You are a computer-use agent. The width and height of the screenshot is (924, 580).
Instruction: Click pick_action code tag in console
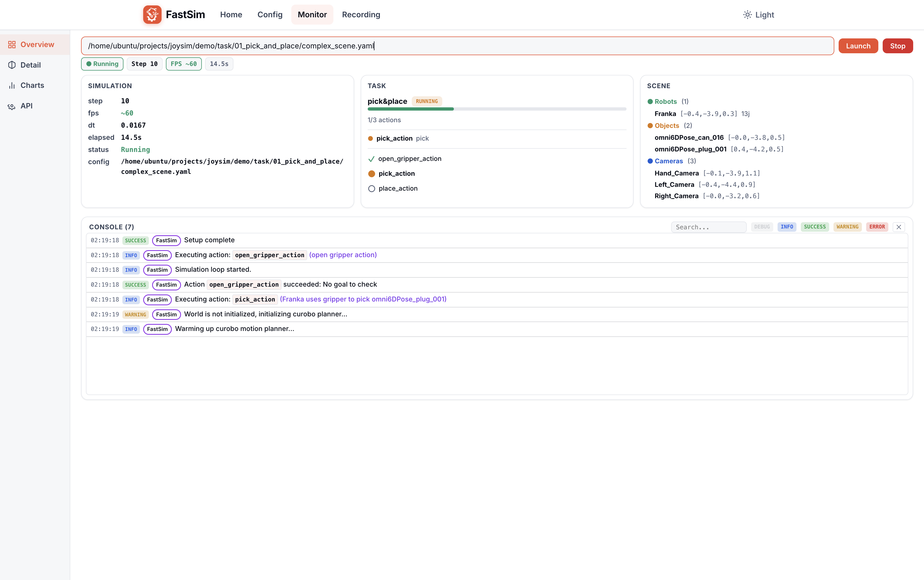(x=255, y=299)
